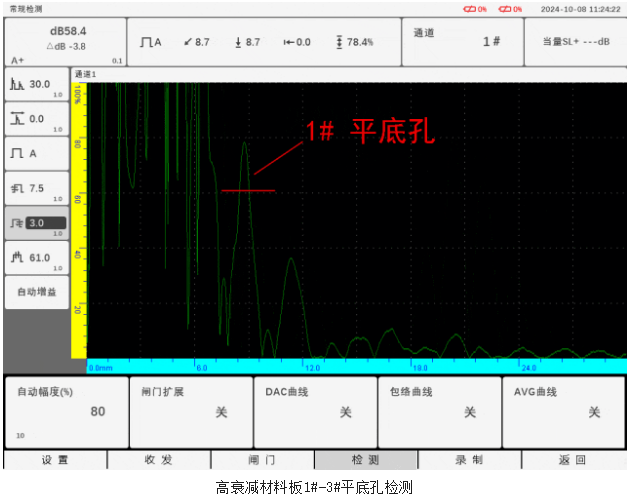
Task: Toggle the DAC曲线 curve setting
Action: (314, 411)
